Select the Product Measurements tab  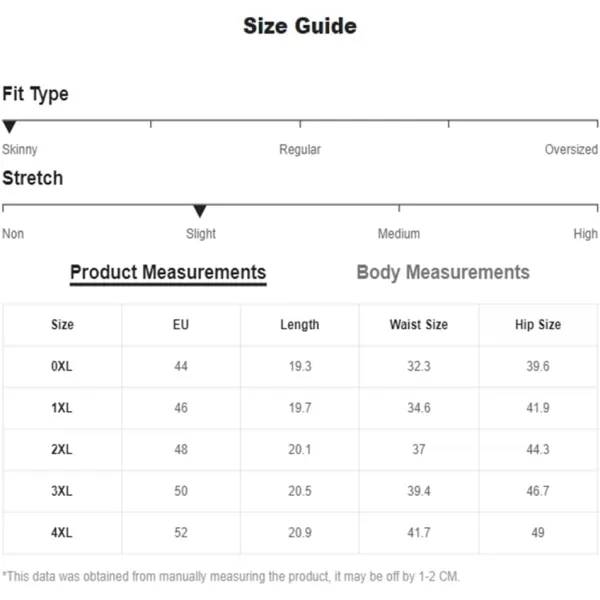[168, 273]
